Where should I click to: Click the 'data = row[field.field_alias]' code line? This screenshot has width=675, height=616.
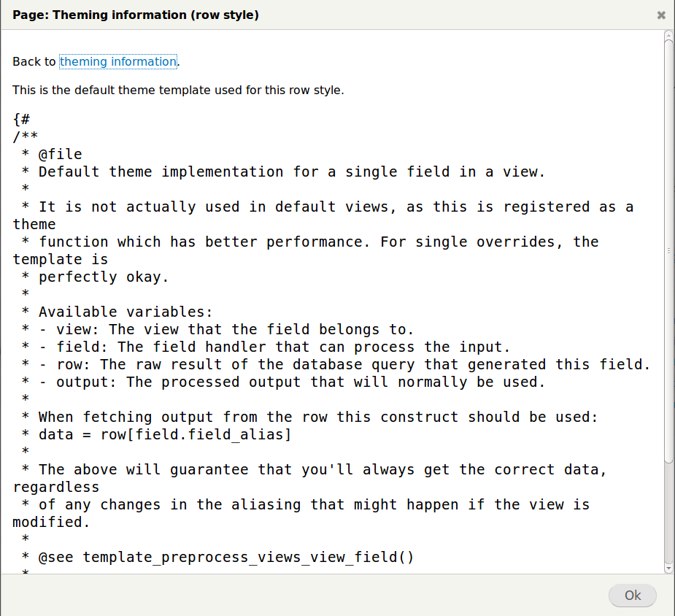(156, 435)
